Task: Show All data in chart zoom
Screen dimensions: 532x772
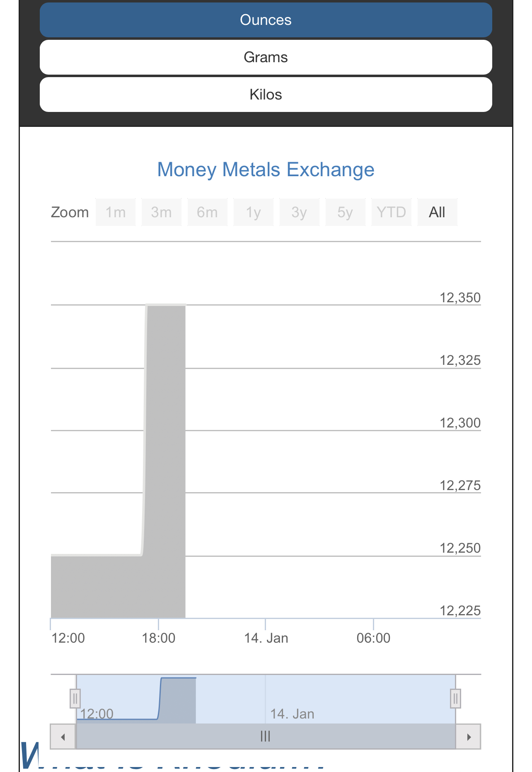Action: pyautogui.click(x=438, y=212)
